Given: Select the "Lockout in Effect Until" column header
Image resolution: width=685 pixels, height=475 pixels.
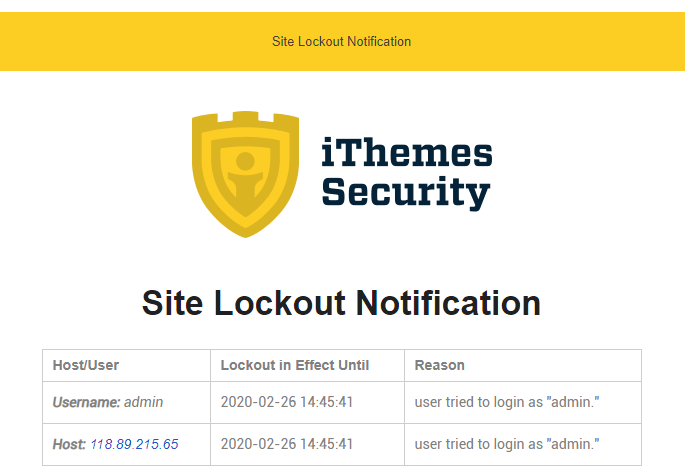Looking at the screenshot, I should 294,366.
